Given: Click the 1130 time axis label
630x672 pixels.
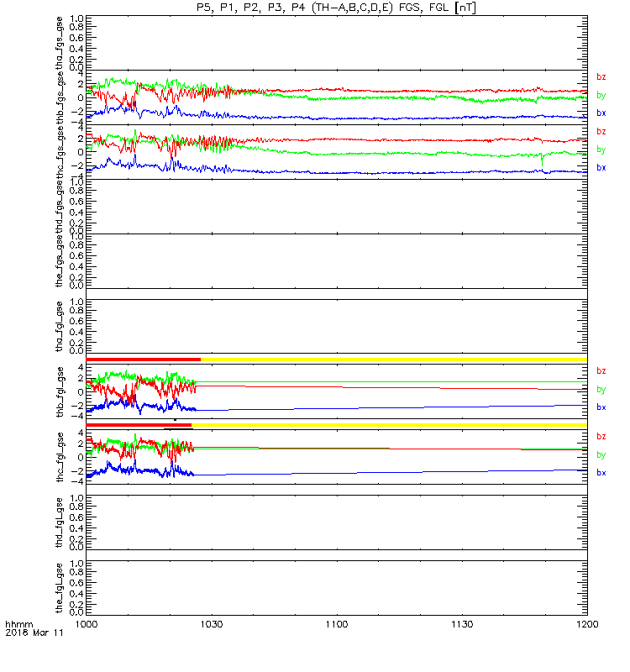Looking at the screenshot, I should coord(462,624).
